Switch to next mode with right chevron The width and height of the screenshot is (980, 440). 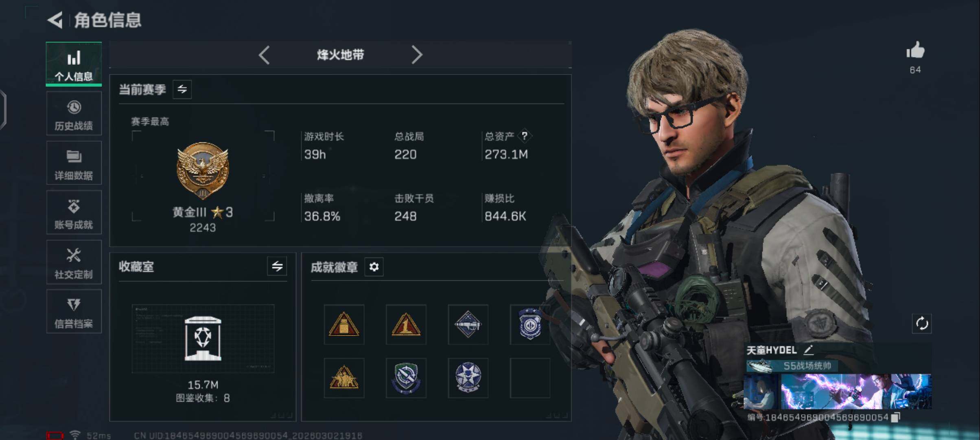pos(417,55)
